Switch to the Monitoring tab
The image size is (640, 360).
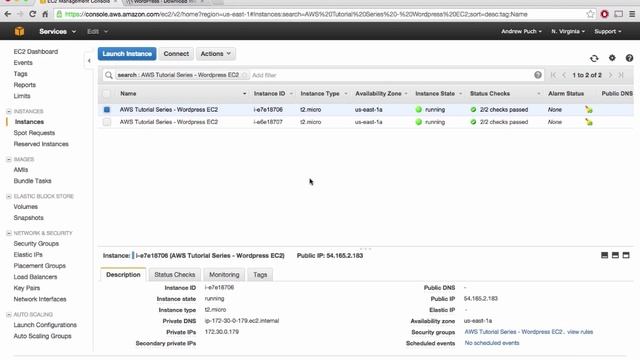tap(224, 275)
